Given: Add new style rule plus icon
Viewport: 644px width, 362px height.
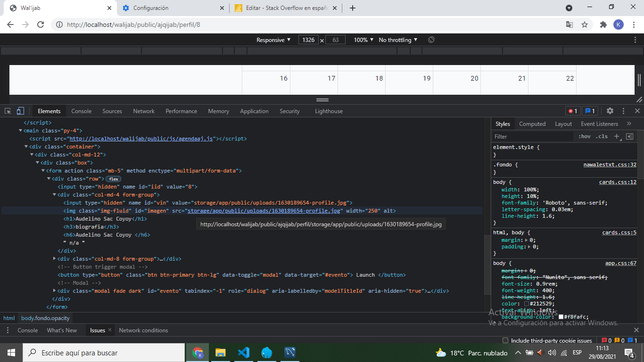Looking at the screenshot, I should pyautogui.click(x=616, y=136).
